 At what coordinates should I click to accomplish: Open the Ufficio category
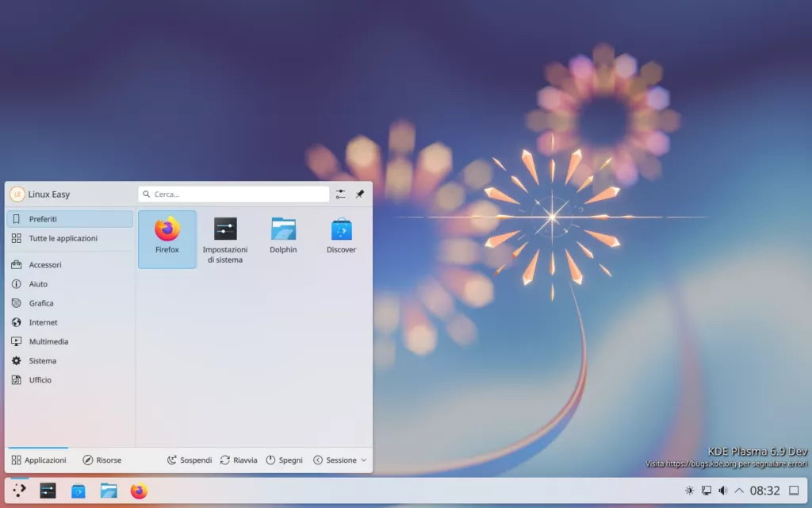70,379
